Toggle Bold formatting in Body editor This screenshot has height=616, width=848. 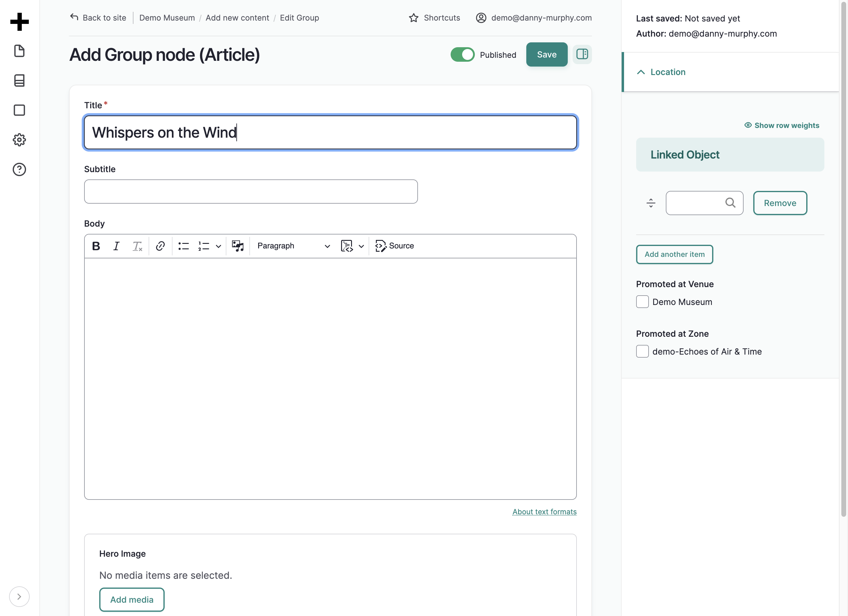pyautogui.click(x=96, y=246)
